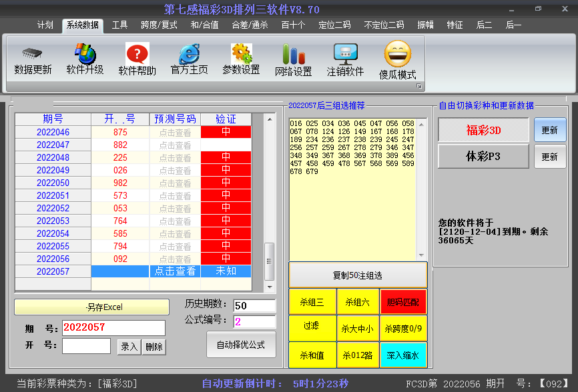This screenshot has height=392, width=578.
Task: Click 杀和值 button
Action: click(x=312, y=355)
